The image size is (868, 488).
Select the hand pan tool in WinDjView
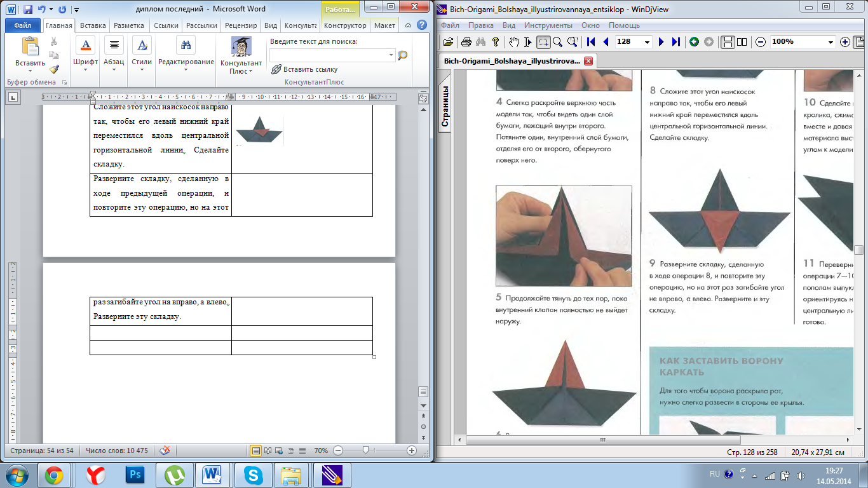pyautogui.click(x=513, y=42)
